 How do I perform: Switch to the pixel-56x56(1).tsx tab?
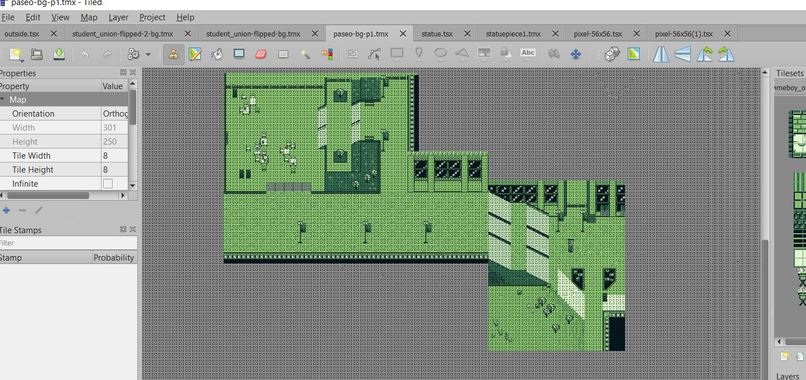tap(684, 33)
